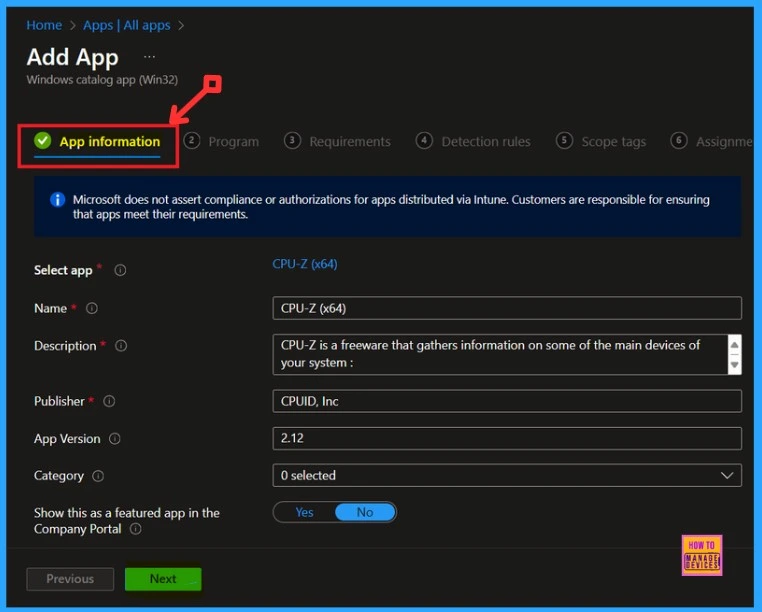Viewport: 762px width, 612px height.
Task: Click the info icon beside Company Portal
Action: coord(136,529)
